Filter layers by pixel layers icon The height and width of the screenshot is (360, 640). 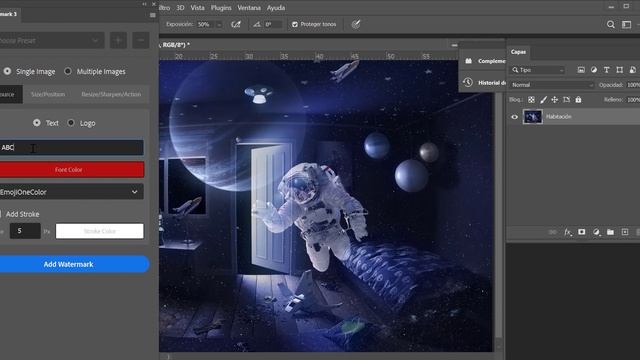[x=581, y=70]
